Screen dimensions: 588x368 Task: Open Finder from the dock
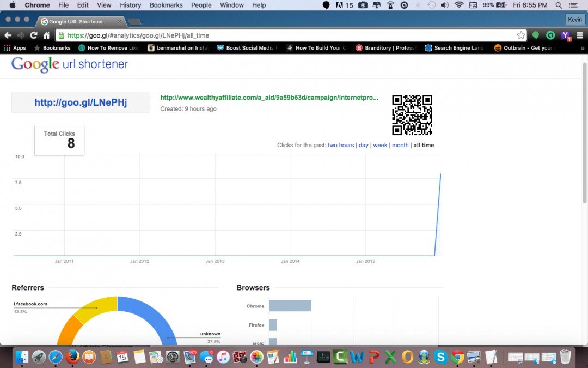click(22, 357)
